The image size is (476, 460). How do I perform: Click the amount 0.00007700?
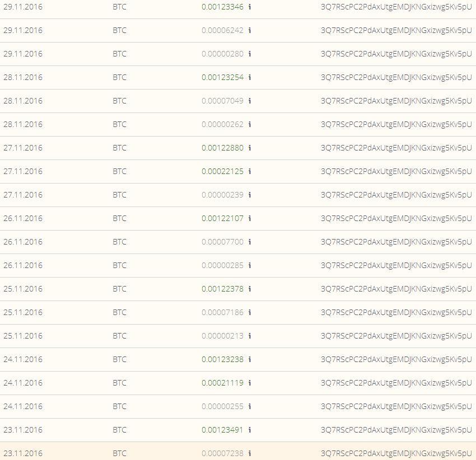click(222, 242)
